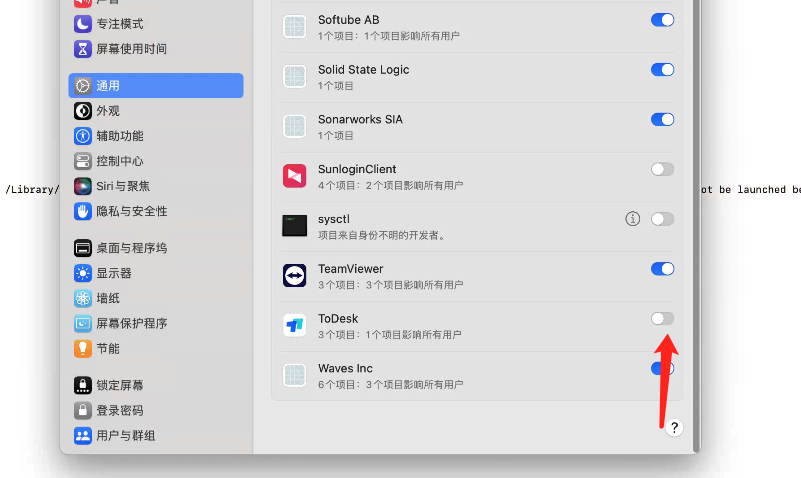Click the SunloginClient app icon
Screen dimensions: 801x478
tap(295, 176)
